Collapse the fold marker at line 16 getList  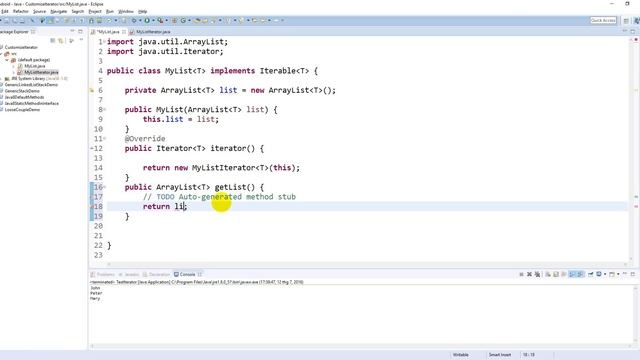(104, 187)
